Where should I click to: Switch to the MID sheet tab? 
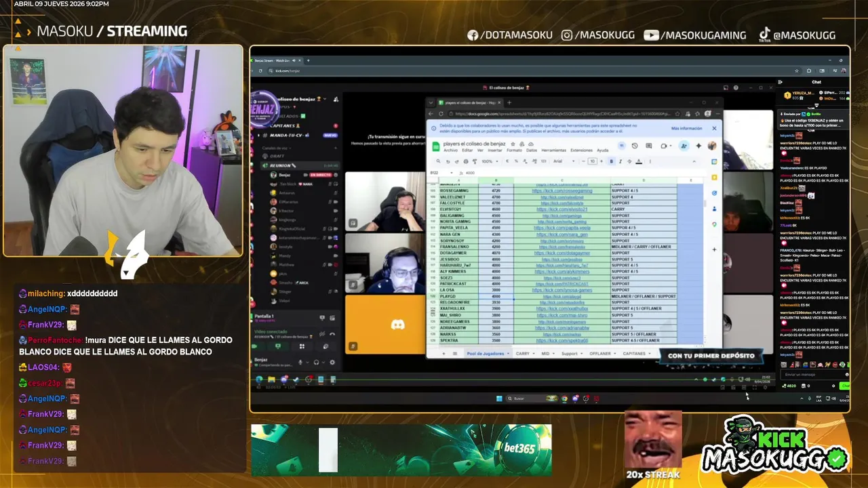pyautogui.click(x=545, y=353)
